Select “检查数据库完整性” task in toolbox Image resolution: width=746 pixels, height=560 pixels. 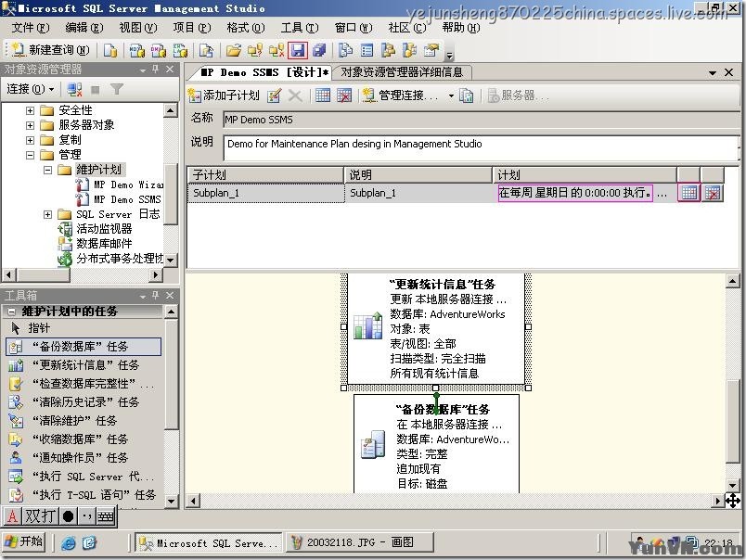(82, 384)
